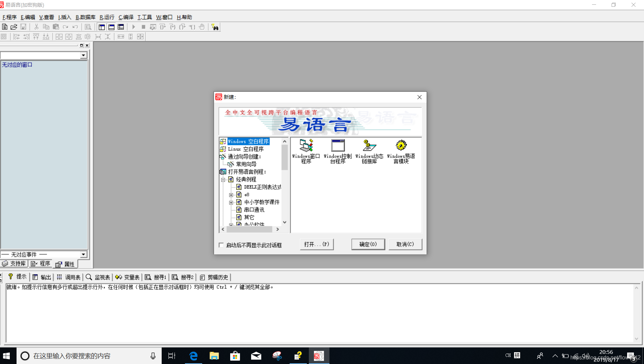Click the Copy toolbar icon
This screenshot has width=644, height=364.
click(46, 27)
